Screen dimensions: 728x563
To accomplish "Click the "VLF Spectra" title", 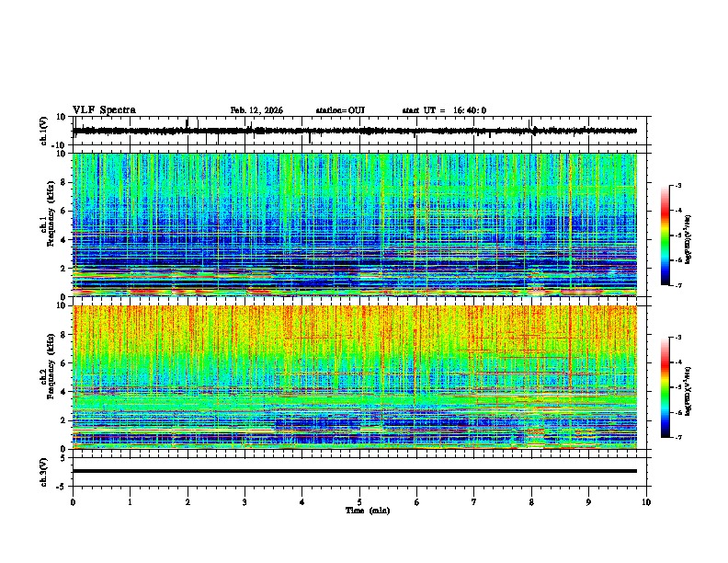I will click(x=104, y=110).
